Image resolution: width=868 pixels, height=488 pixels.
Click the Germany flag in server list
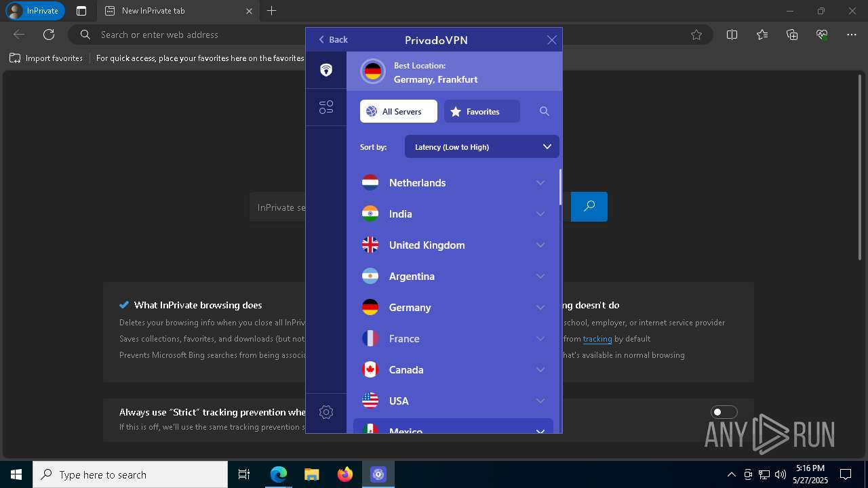pos(370,307)
